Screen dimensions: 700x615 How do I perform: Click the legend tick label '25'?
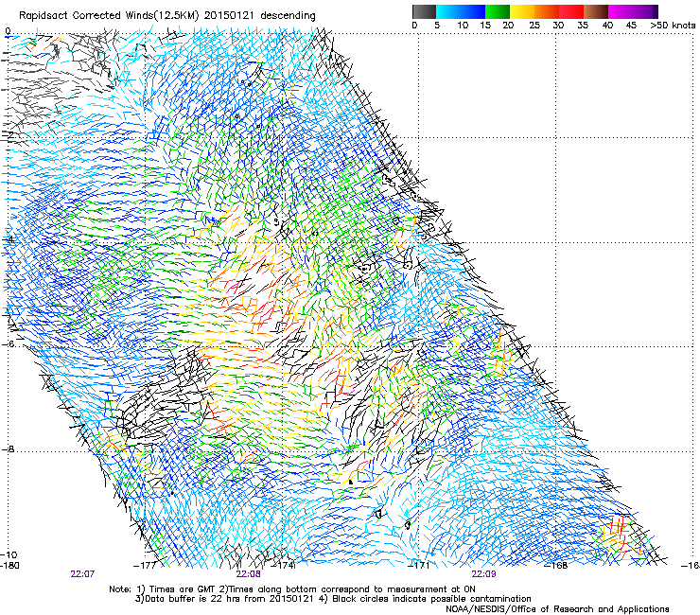point(534,26)
